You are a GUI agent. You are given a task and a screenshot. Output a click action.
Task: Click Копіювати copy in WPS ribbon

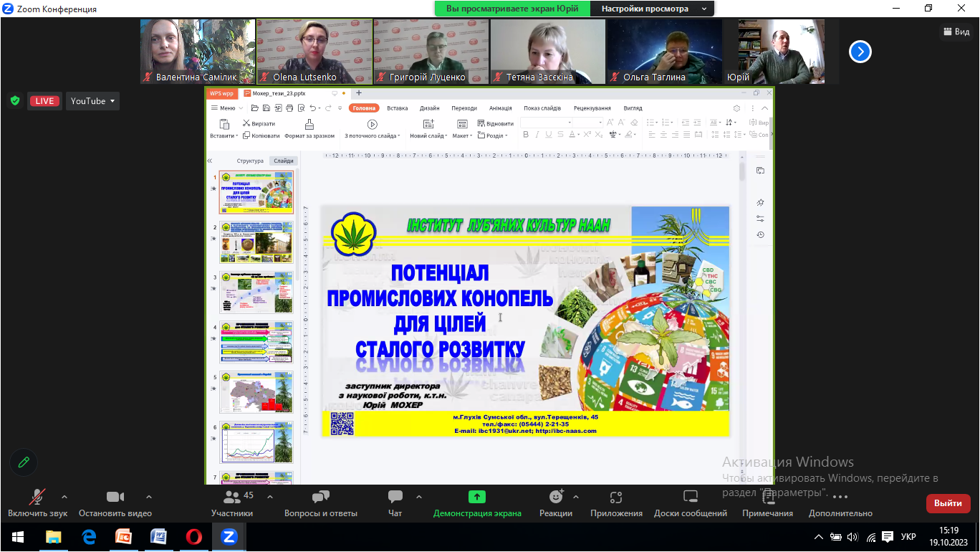[x=261, y=135]
